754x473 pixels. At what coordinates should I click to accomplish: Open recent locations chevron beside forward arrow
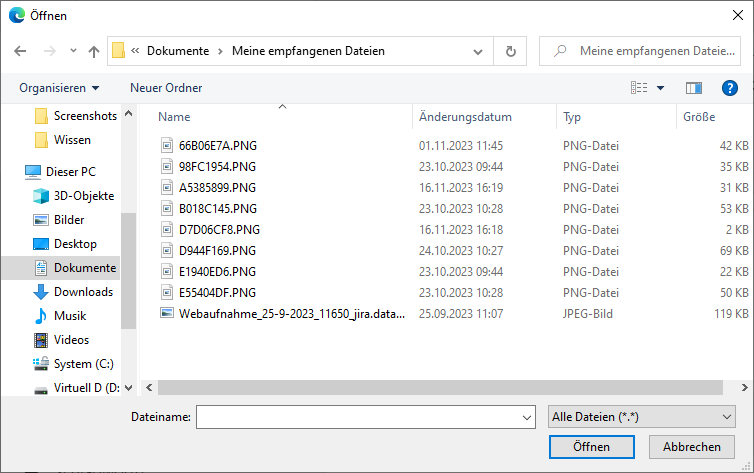tap(73, 50)
